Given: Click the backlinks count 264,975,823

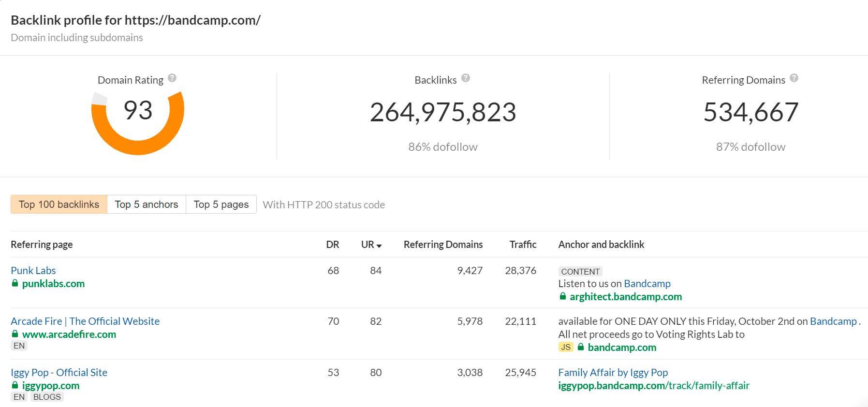Looking at the screenshot, I should 443,112.
